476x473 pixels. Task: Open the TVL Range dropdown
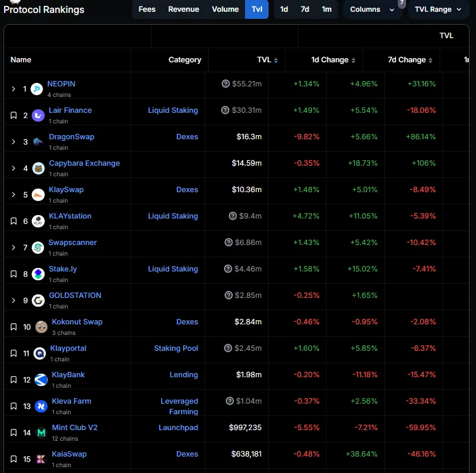(438, 9)
